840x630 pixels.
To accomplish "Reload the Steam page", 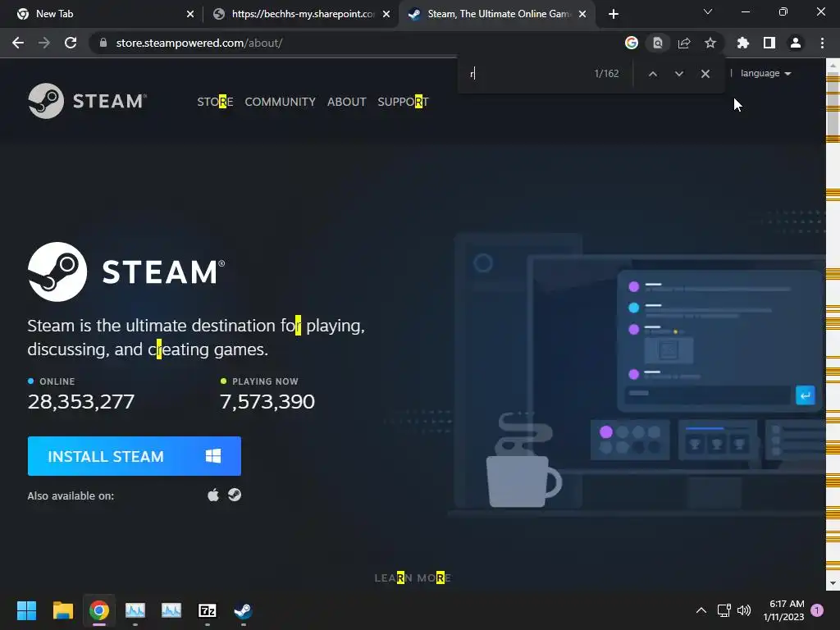I will (x=71, y=43).
